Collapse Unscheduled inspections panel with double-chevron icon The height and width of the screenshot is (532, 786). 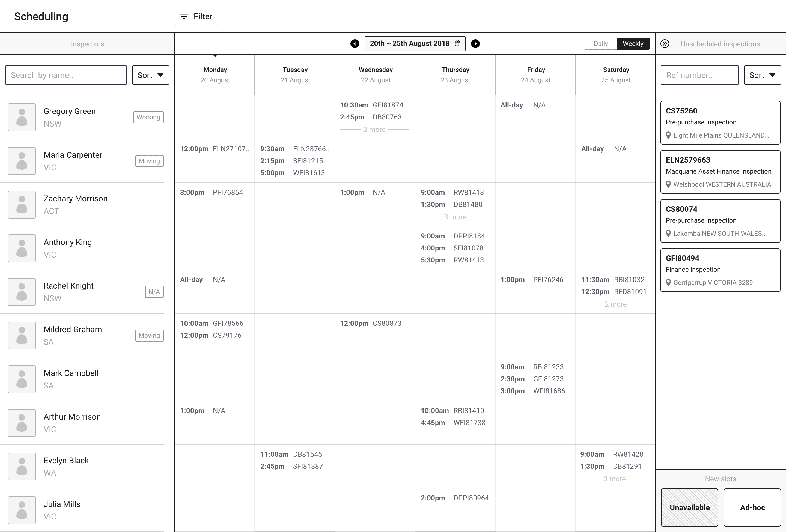665,44
